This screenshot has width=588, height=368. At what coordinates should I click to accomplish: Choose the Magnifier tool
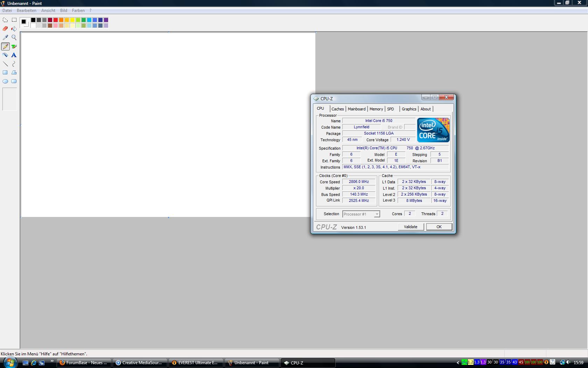14,38
